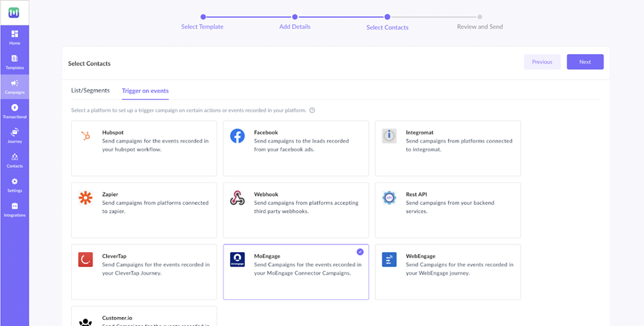Click the CleverTap logo icon

(86, 260)
